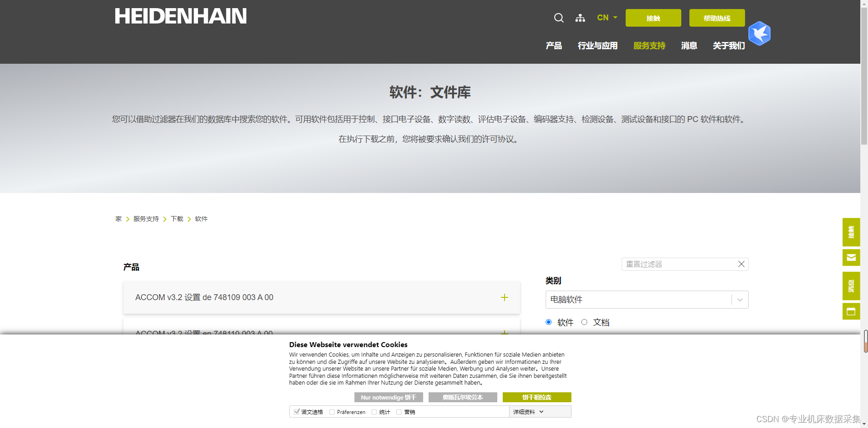Open the site search magnifier icon
Viewport: 868px width, 428px height.
[559, 18]
